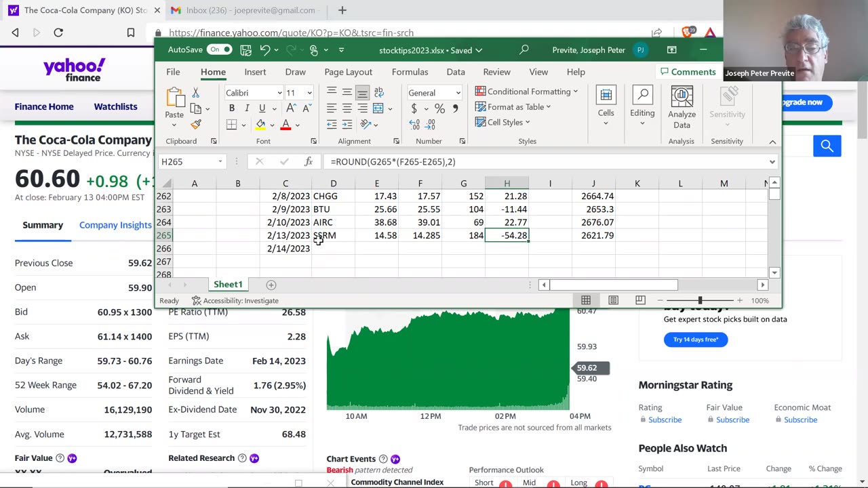
Task: Click Finance Home link on Yahoo page
Action: [x=44, y=106]
